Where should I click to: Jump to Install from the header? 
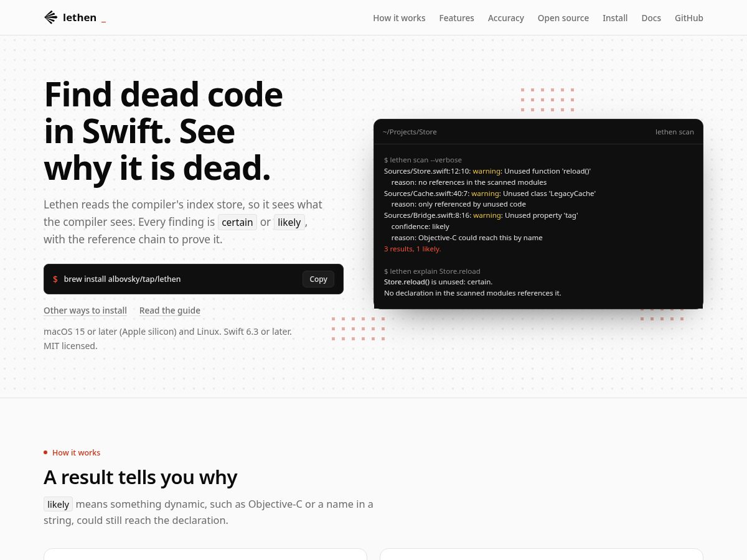615,18
